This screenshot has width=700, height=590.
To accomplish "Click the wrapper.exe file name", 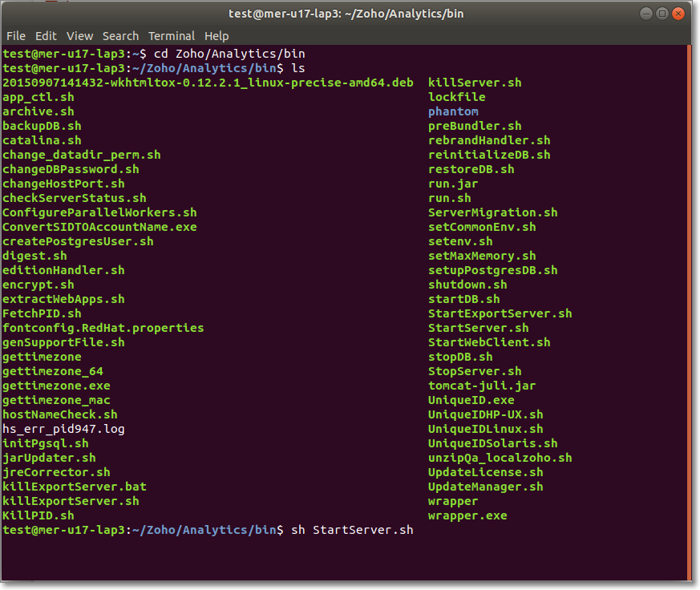I will (467, 515).
